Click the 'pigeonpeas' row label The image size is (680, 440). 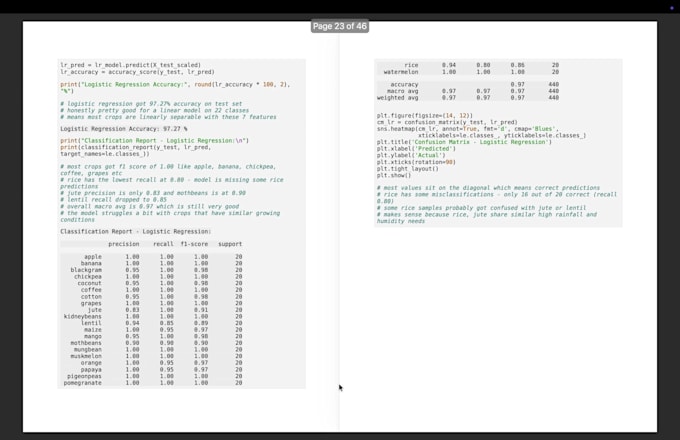point(84,376)
